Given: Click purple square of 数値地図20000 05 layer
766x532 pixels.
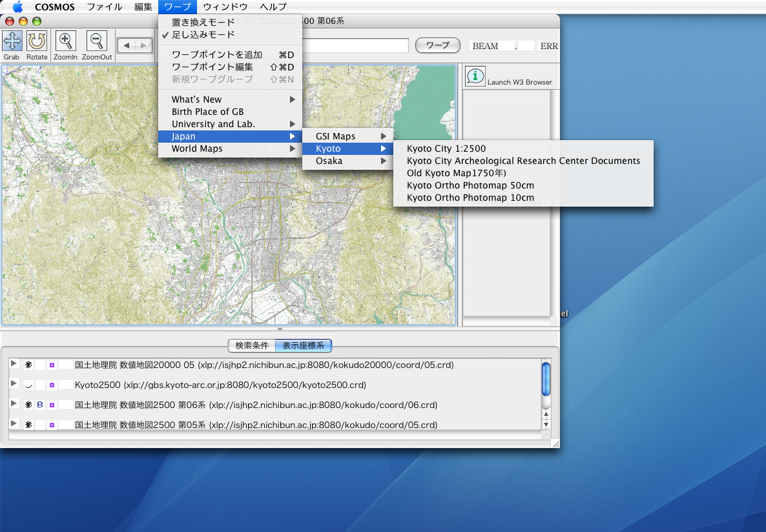Looking at the screenshot, I should [x=52, y=365].
